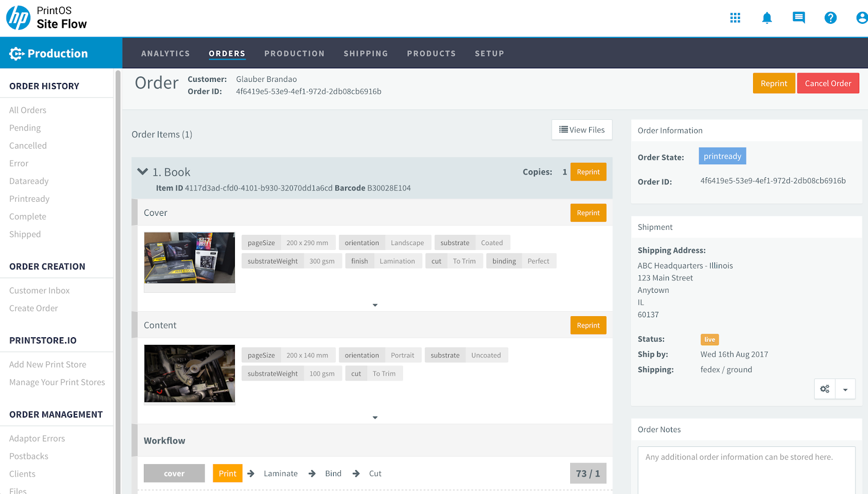Go to the Shipping tab

coord(366,54)
